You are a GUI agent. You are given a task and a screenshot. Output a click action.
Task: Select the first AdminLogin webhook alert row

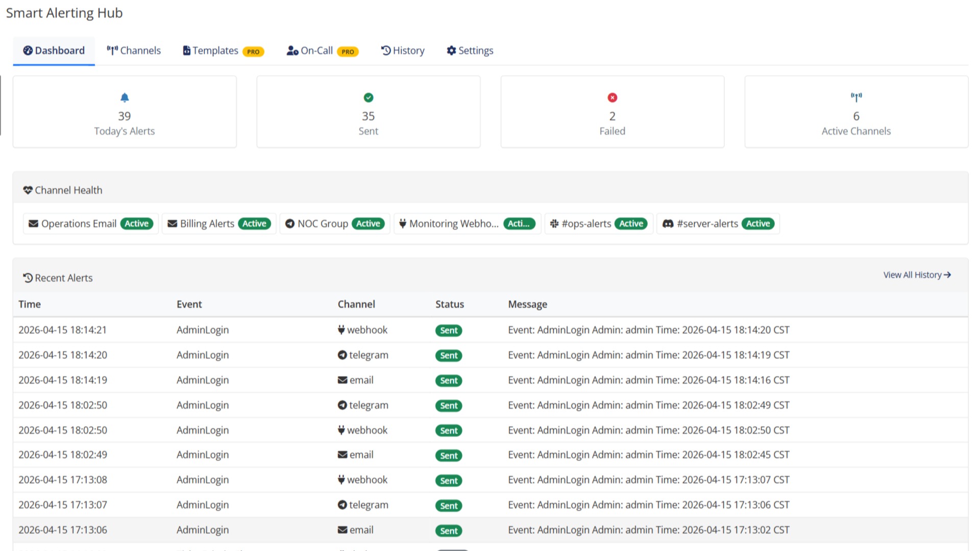[357, 330]
